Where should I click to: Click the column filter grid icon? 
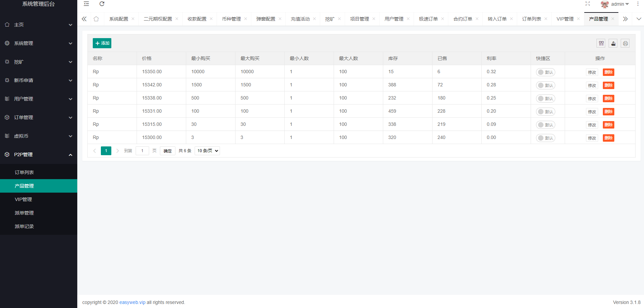(x=601, y=43)
